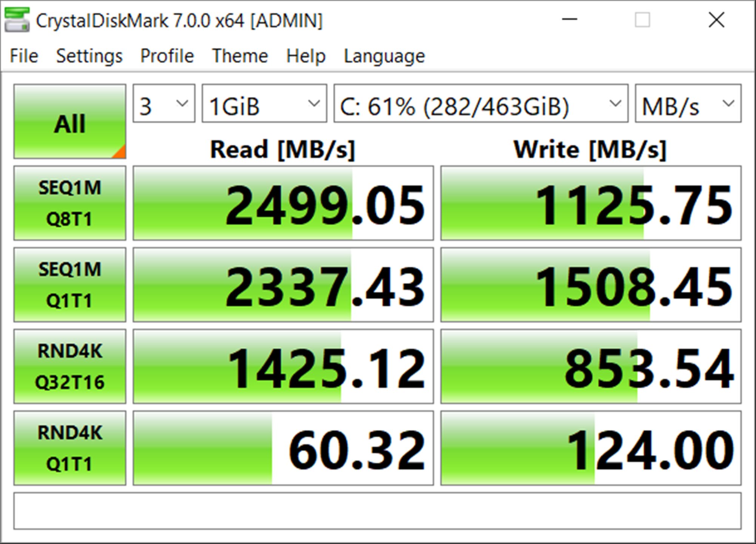The width and height of the screenshot is (756, 544).
Task: Select the 2337.43 read result
Action: click(x=283, y=284)
